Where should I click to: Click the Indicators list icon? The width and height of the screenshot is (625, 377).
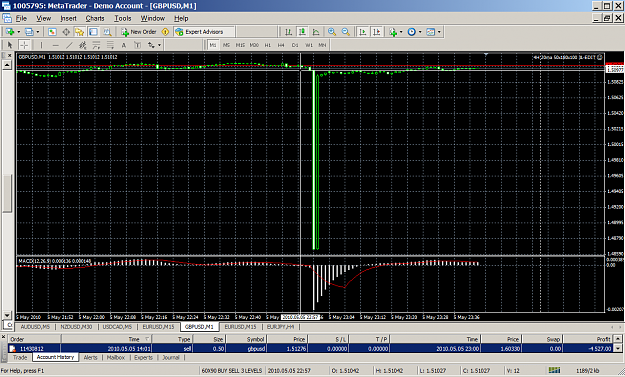click(393, 32)
